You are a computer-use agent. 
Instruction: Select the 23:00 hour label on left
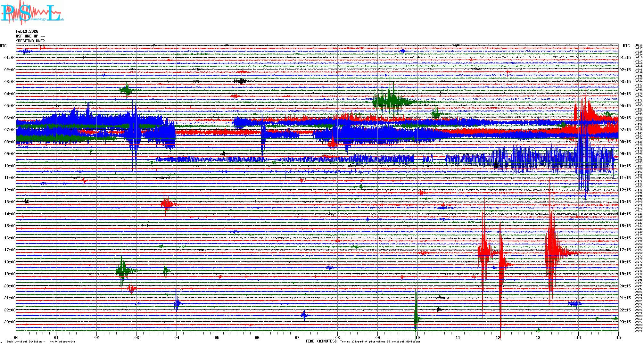click(10, 322)
